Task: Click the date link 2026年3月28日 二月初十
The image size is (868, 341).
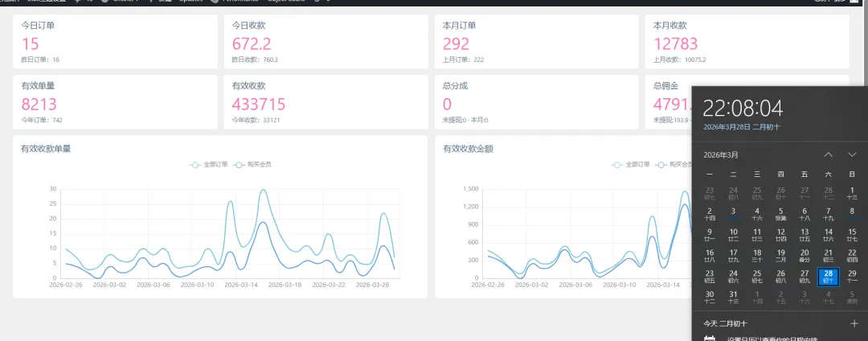Action: [742, 127]
